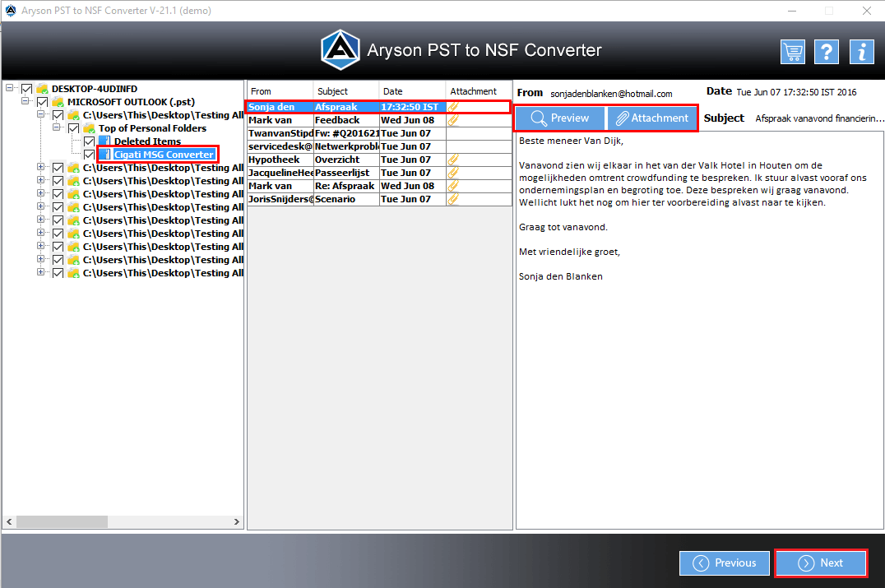Viewport: 885px width, 588px height.
Task: Switch to the Preview tab
Action: coord(560,118)
